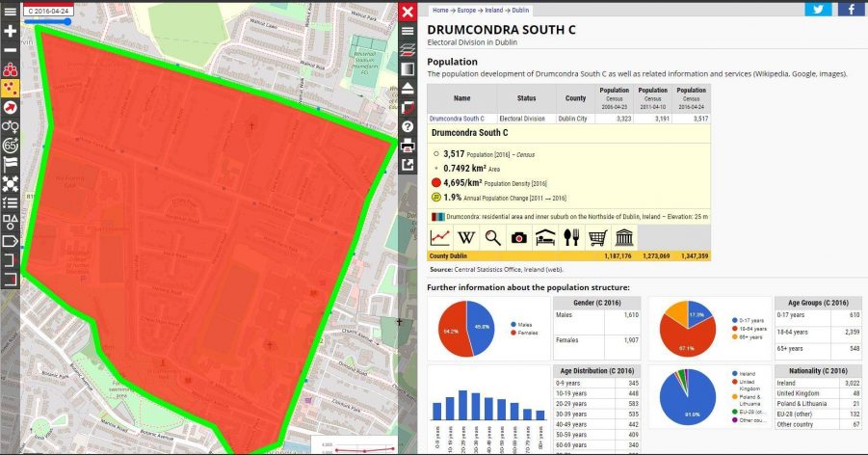Open the museum building icon
Viewport: 868px width, 455px height.
pyautogui.click(x=624, y=238)
